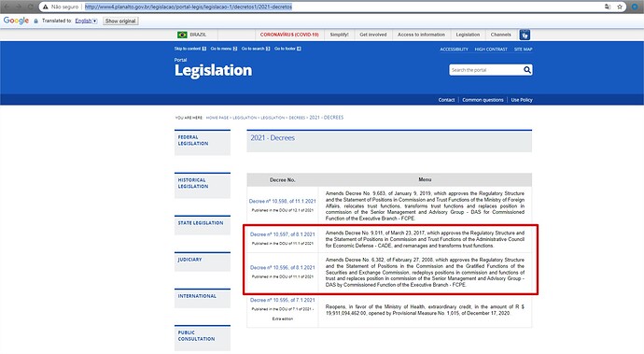
Task: Click Go to search link
Action: tap(256, 49)
